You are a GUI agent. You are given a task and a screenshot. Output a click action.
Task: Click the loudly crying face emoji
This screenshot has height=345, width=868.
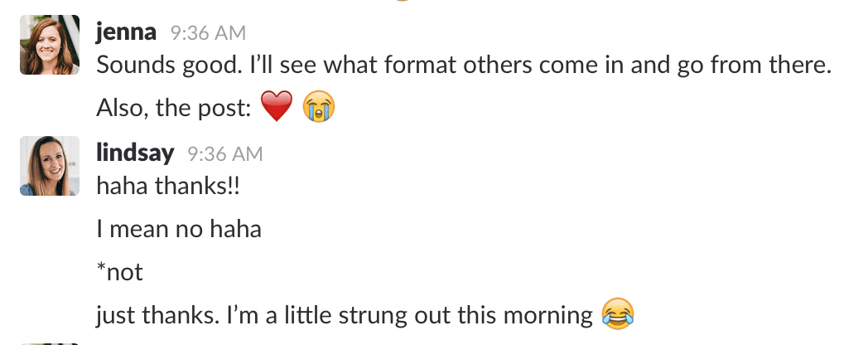click(x=321, y=107)
